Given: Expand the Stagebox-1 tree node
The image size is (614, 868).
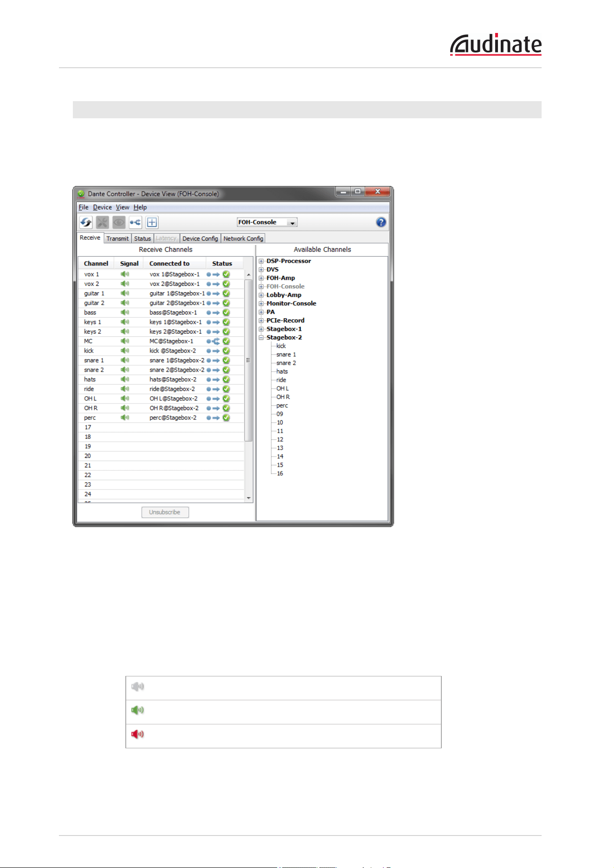Looking at the screenshot, I should (261, 329).
